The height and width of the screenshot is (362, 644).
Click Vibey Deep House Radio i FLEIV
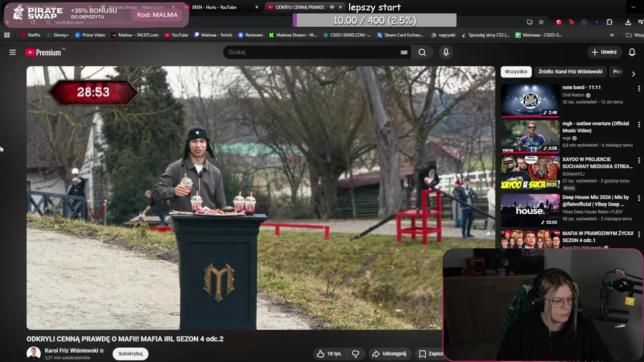592,212
